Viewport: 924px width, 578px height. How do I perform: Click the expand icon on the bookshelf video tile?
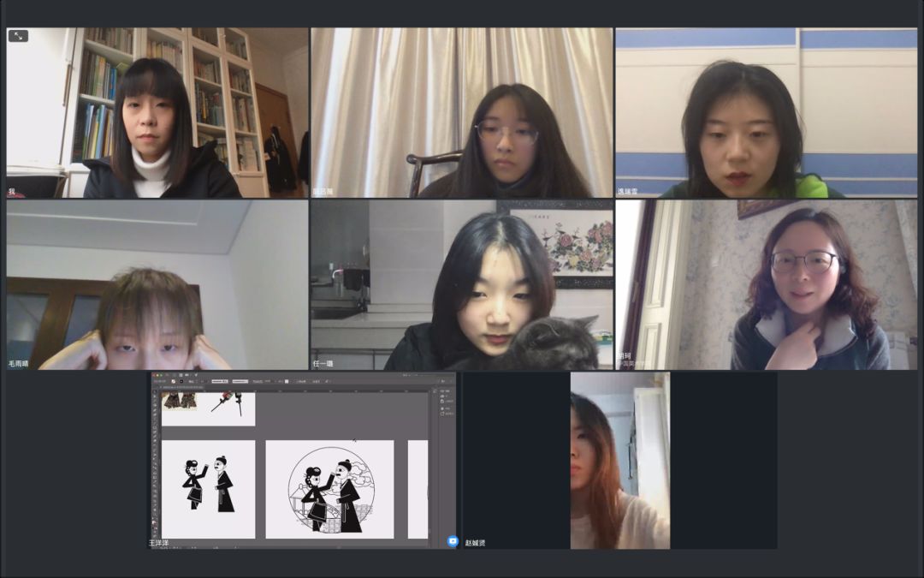tap(18, 36)
